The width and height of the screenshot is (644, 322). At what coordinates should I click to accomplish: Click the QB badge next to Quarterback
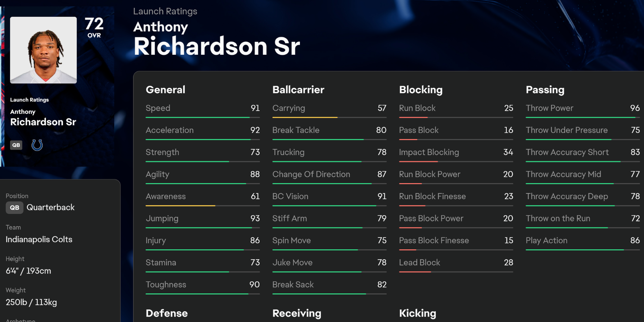coord(14,208)
